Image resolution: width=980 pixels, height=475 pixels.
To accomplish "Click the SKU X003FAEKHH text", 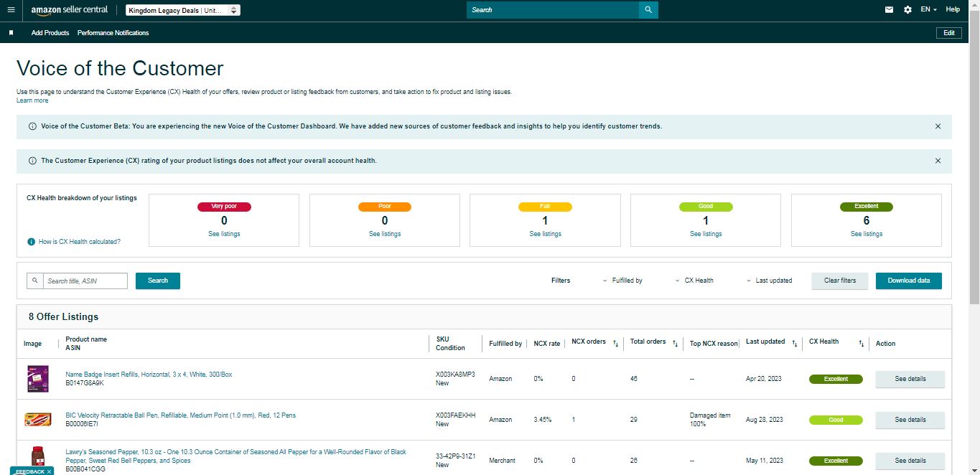I will 455,415.
